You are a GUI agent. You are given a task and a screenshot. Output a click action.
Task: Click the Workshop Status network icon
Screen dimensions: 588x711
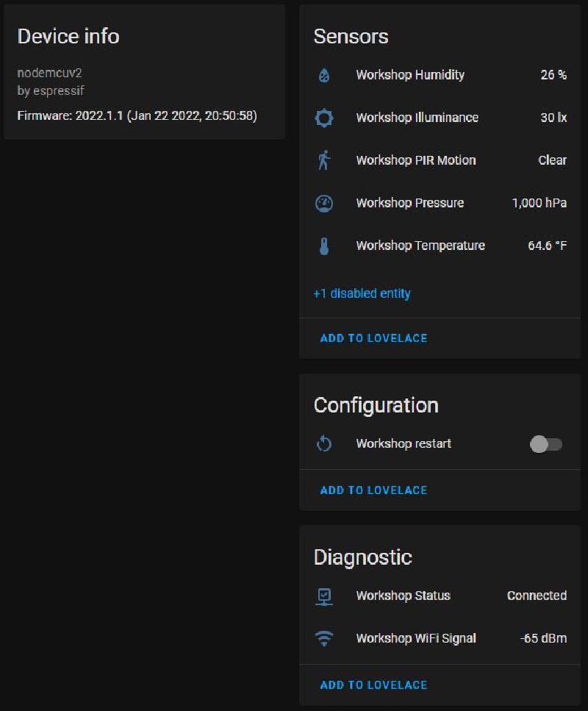tap(324, 596)
